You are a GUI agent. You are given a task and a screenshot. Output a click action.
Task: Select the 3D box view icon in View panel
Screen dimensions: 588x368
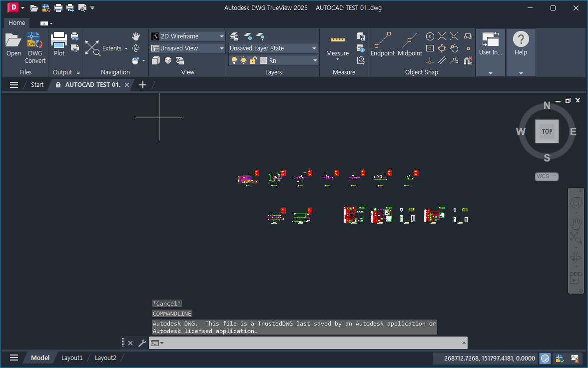156,60
